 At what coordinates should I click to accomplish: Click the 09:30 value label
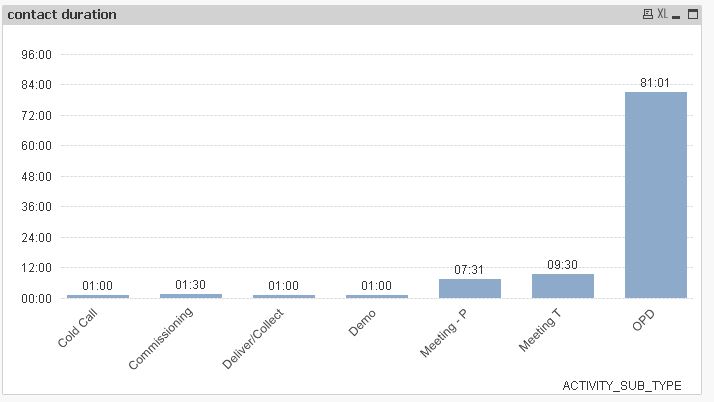pos(562,264)
